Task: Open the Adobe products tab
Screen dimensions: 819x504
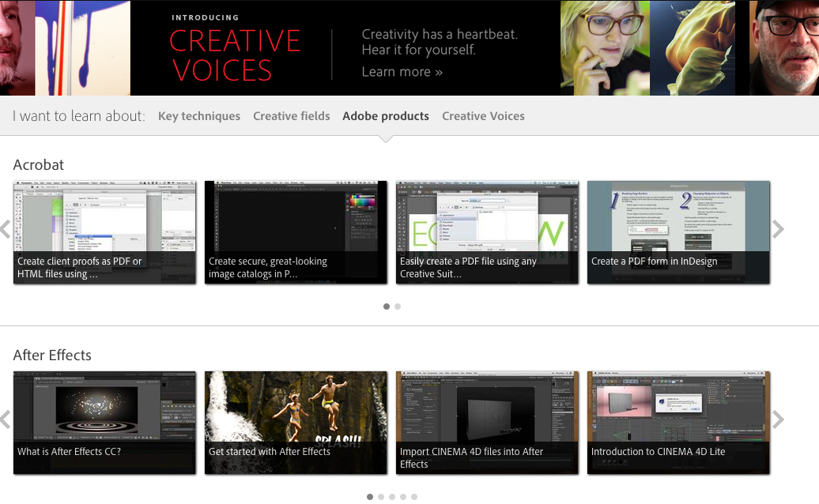Action: tap(386, 116)
